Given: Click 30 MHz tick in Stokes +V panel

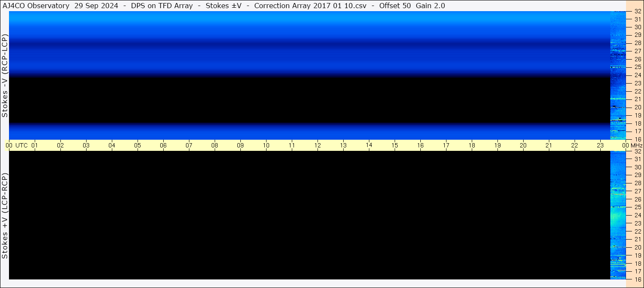Looking at the screenshot, I should pos(638,167).
